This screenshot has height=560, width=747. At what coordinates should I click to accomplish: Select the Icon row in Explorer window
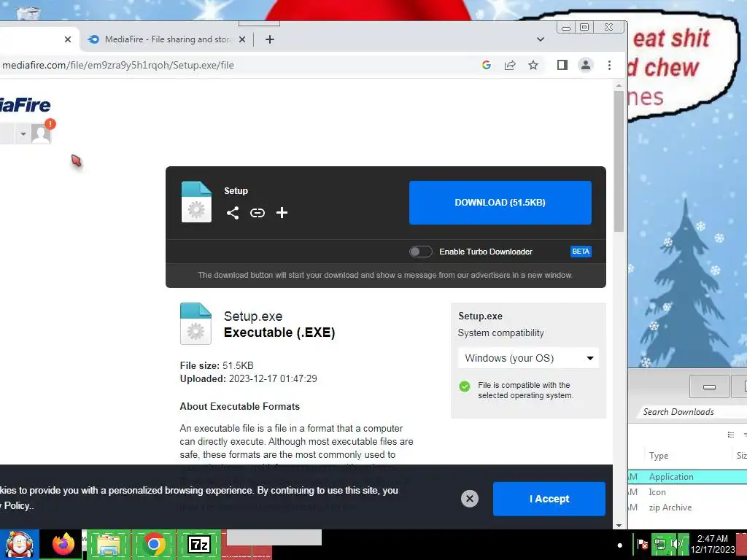tap(686, 492)
